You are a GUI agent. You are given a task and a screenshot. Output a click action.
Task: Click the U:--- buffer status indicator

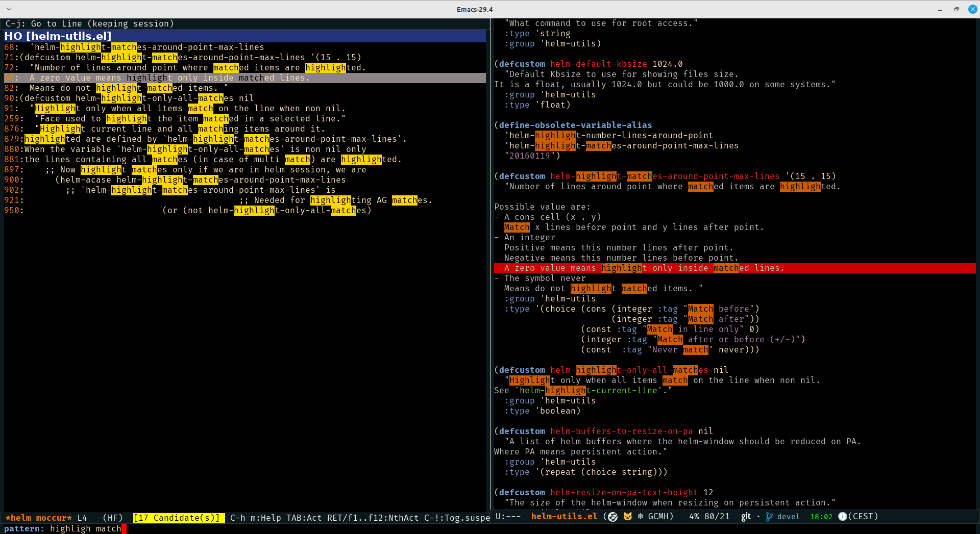[x=508, y=517]
